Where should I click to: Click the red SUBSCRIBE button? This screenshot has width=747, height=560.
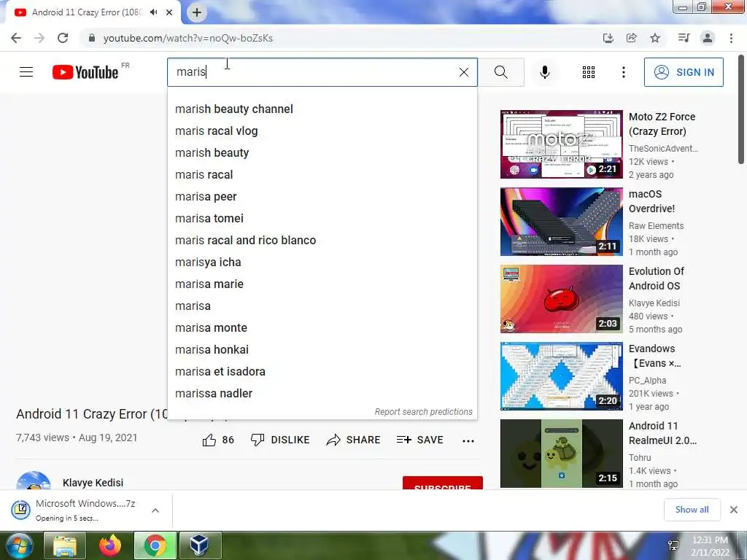click(x=443, y=483)
